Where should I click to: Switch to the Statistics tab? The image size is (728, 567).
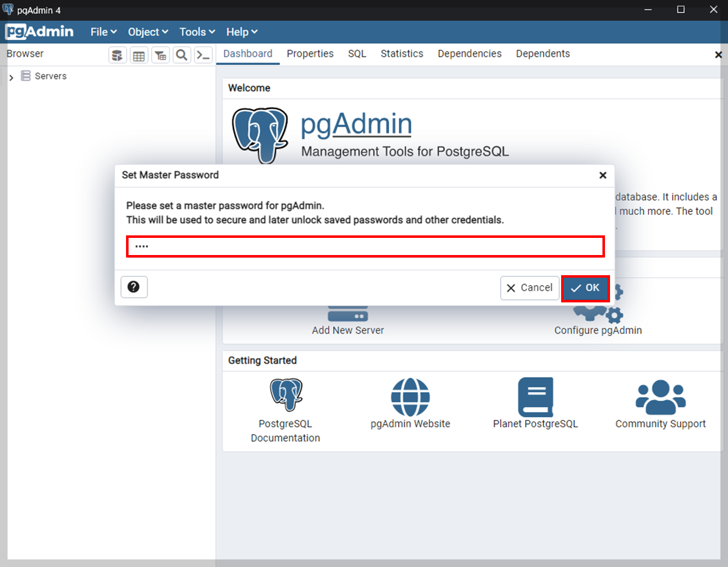[402, 54]
